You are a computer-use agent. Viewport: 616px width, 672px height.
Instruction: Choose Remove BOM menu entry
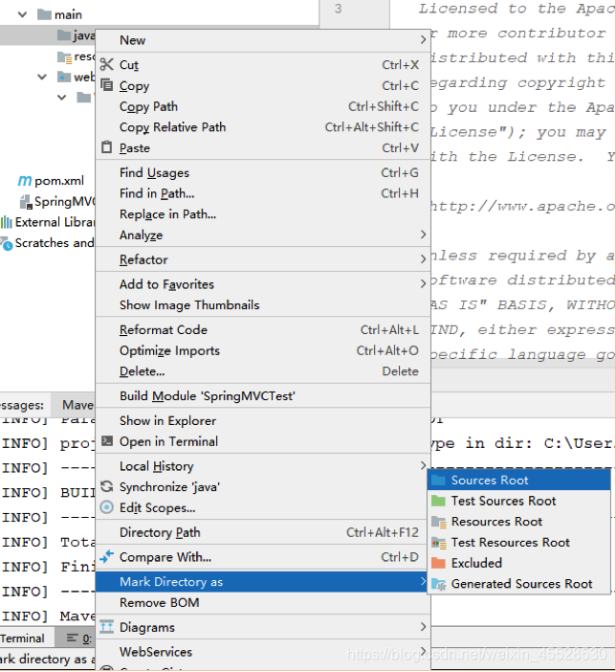[263, 602]
